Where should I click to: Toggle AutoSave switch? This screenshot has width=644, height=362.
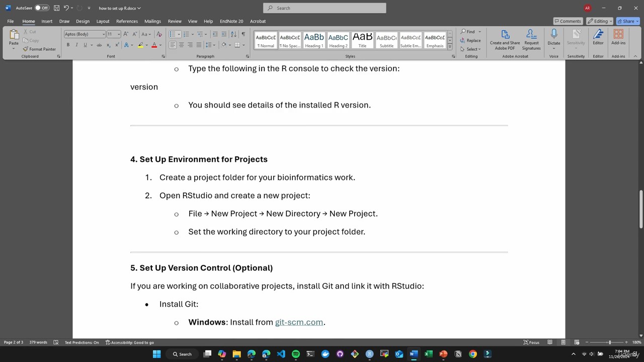click(41, 8)
